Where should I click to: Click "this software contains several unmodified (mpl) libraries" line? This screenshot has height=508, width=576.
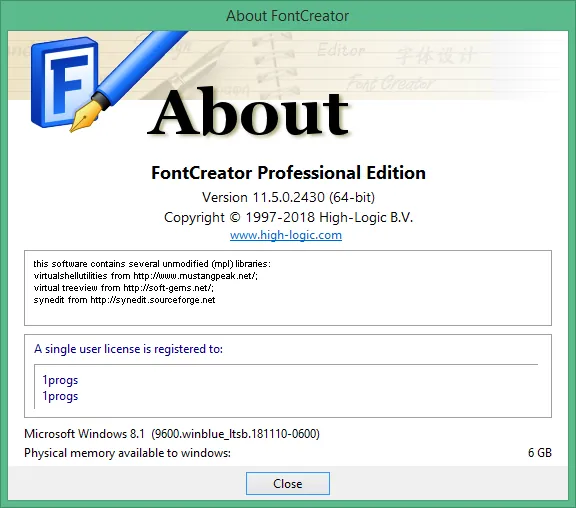(x=152, y=264)
